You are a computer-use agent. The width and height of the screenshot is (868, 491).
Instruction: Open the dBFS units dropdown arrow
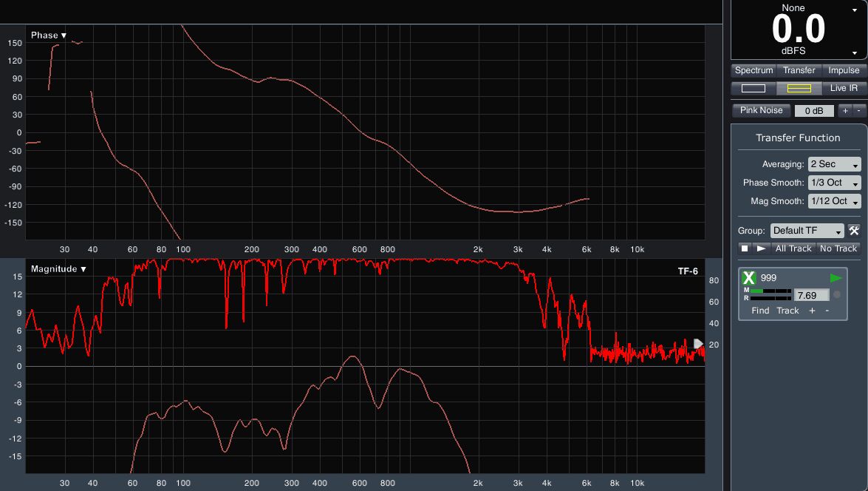pyautogui.click(x=854, y=53)
